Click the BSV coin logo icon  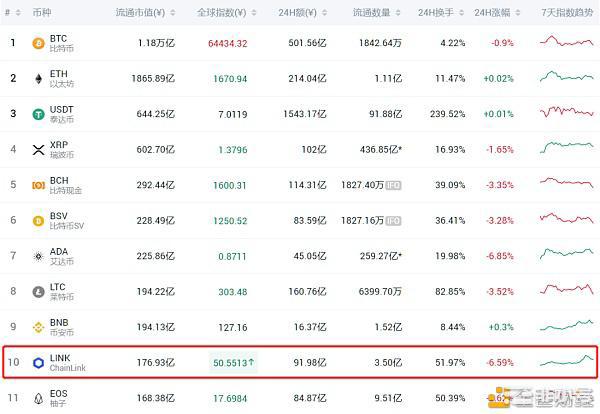coord(38,221)
